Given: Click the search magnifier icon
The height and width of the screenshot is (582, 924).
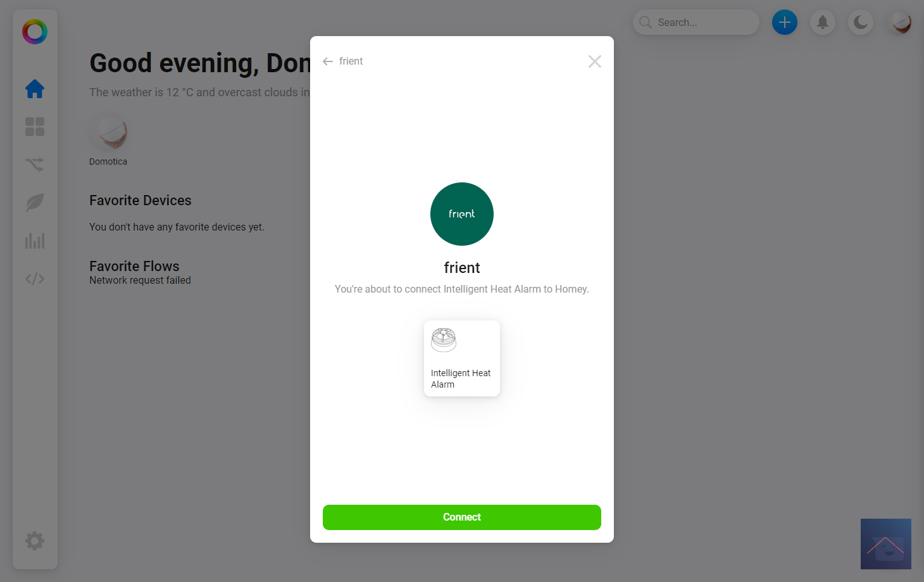Looking at the screenshot, I should click(x=646, y=22).
